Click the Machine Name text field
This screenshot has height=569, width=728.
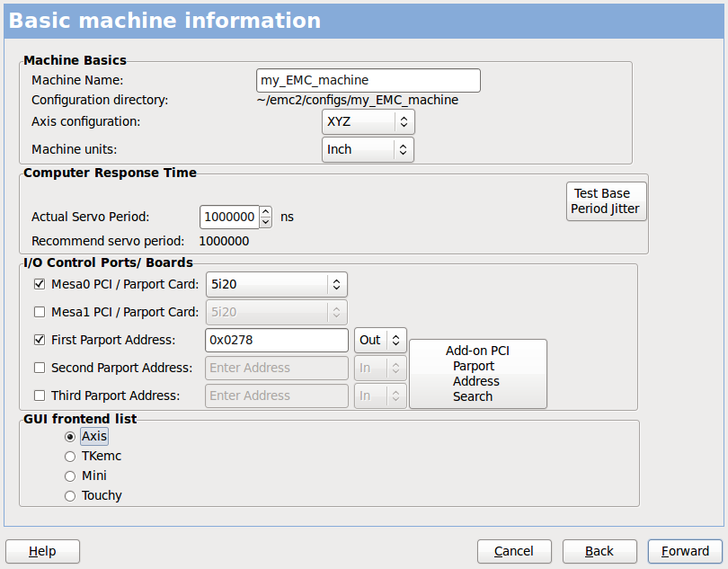click(367, 80)
